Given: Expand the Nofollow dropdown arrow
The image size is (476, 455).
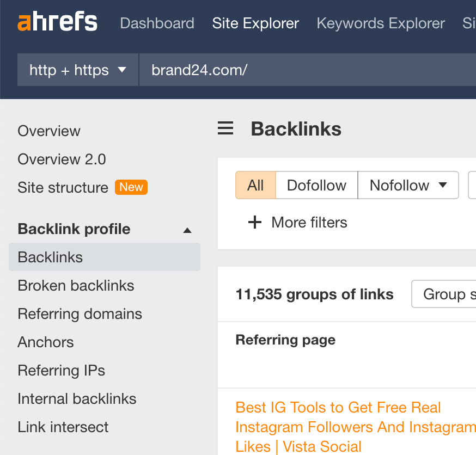Looking at the screenshot, I should [442, 185].
